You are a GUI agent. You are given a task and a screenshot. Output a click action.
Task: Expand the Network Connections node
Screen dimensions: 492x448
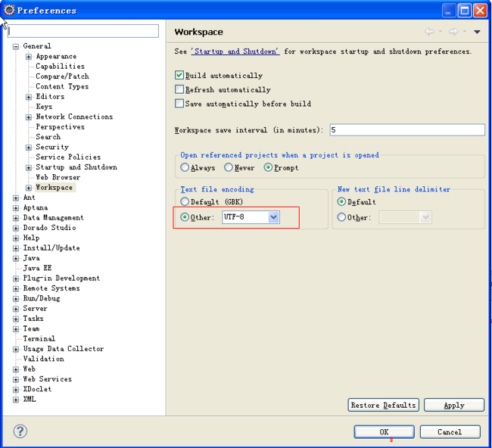point(29,117)
